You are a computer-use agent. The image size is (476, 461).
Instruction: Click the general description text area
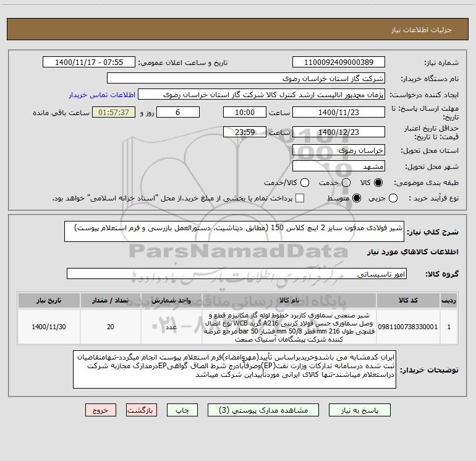click(x=234, y=231)
